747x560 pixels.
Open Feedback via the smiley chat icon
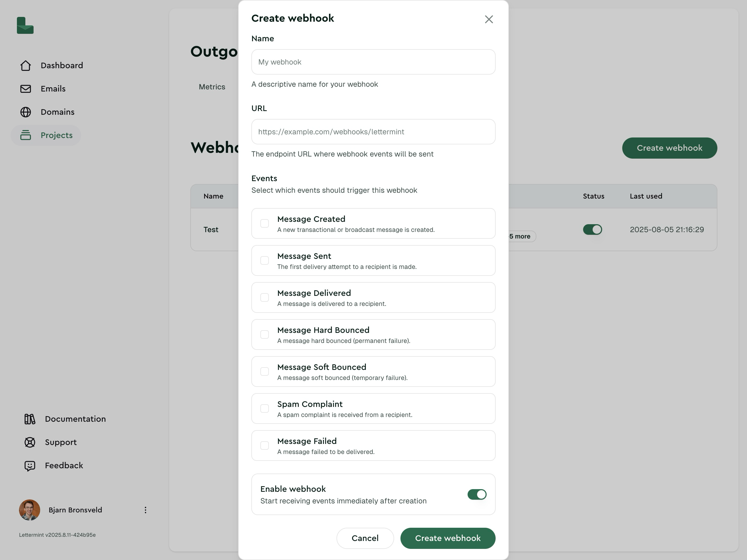point(30,466)
